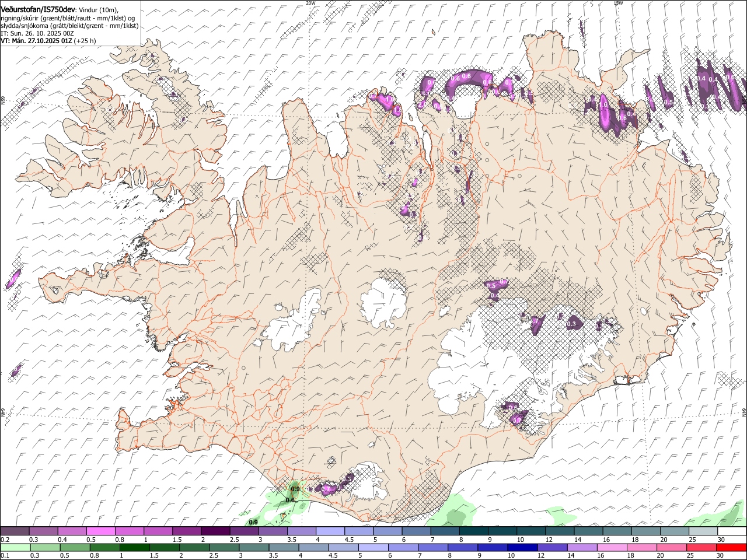Select the lower legend swatch labeled 25
This screenshot has width=747, height=560.
(701, 548)
